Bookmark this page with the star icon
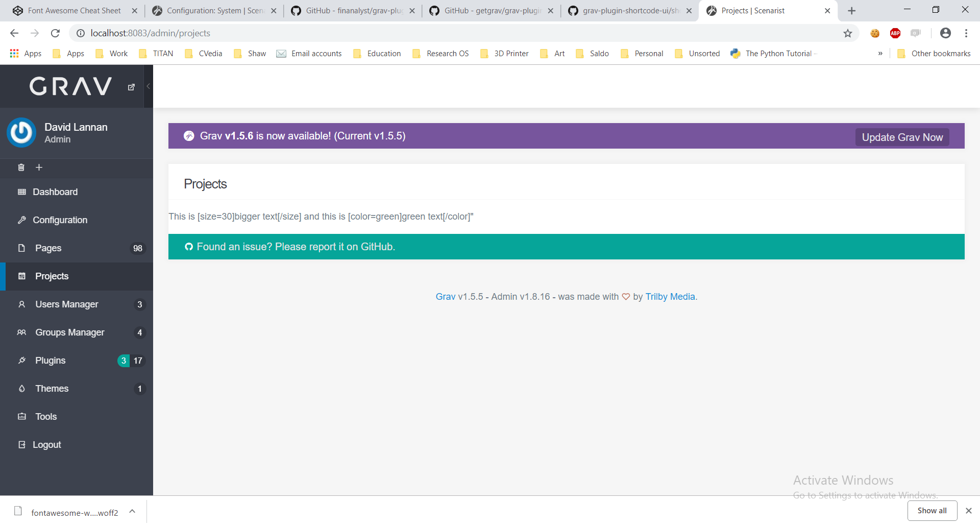 pyautogui.click(x=847, y=33)
